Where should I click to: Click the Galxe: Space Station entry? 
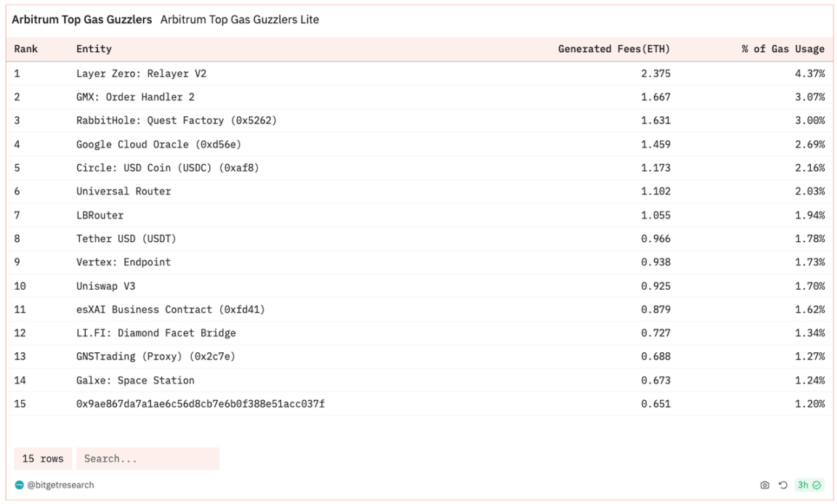tap(135, 381)
